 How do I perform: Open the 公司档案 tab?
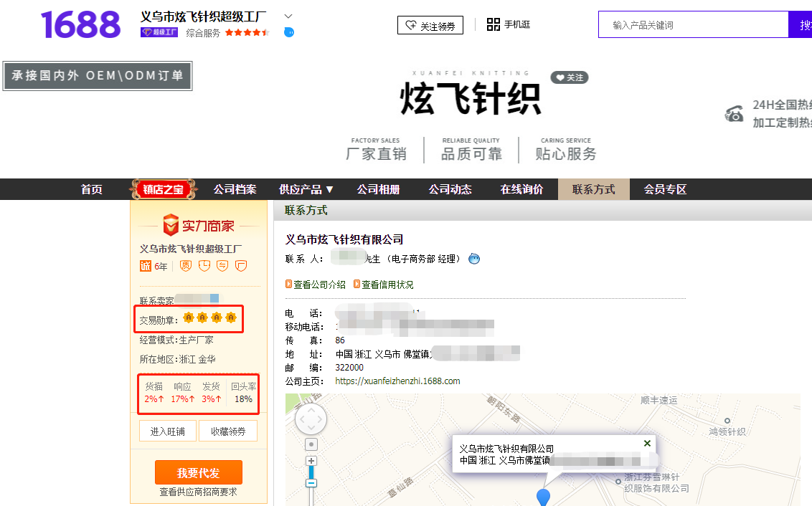coord(235,189)
